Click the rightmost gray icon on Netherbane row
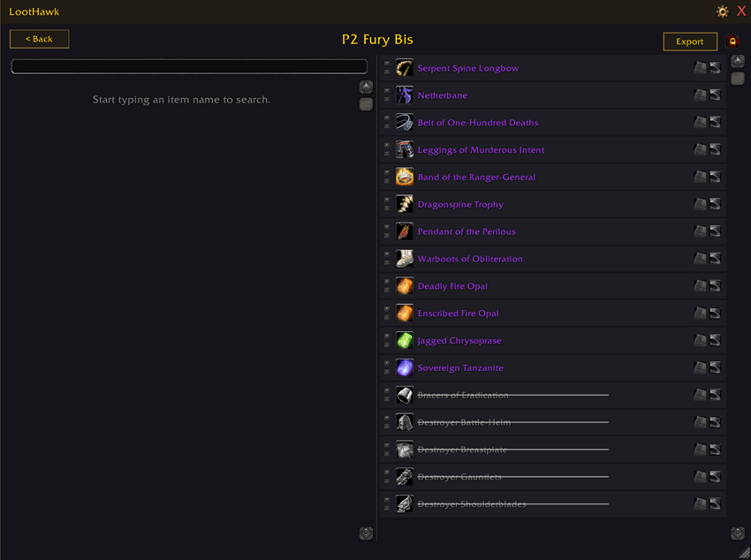751x560 pixels. (x=715, y=95)
